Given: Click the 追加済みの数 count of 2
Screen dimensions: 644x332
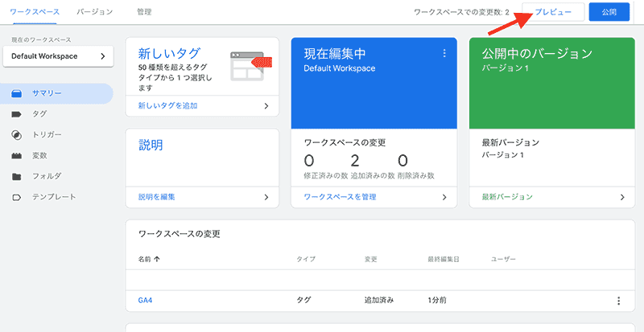Looking at the screenshot, I should [355, 161].
